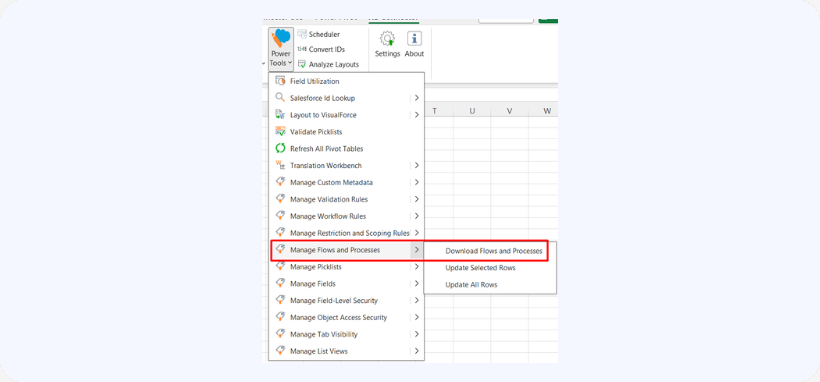This screenshot has width=820, height=382.
Task: Click the Manage Validation Rules icon
Action: [280, 199]
